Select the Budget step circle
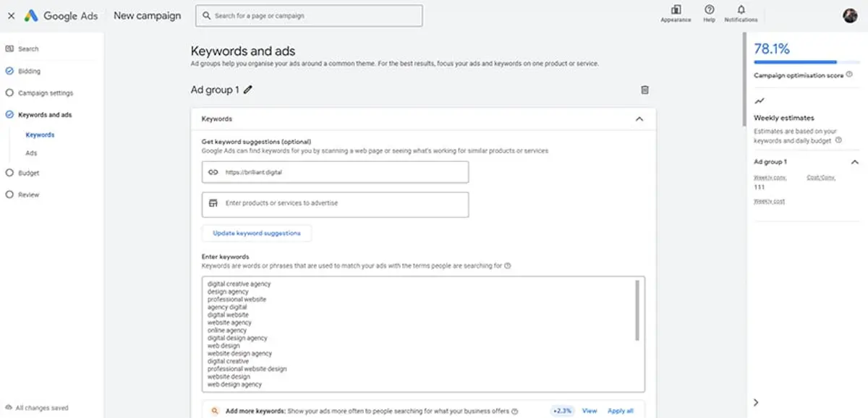The image size is (868, 418). 9,173
